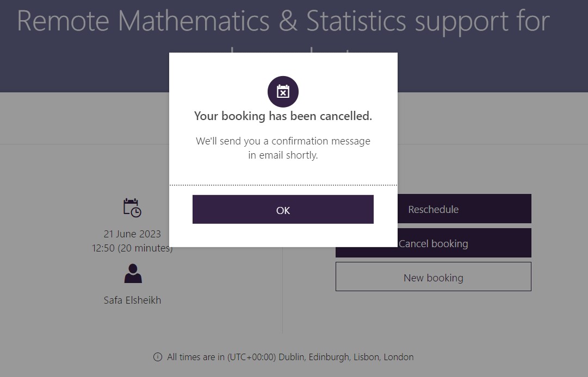The image size is (588, 377).
Task: Click "London" in the timezone note
Action: click(398, 357)
